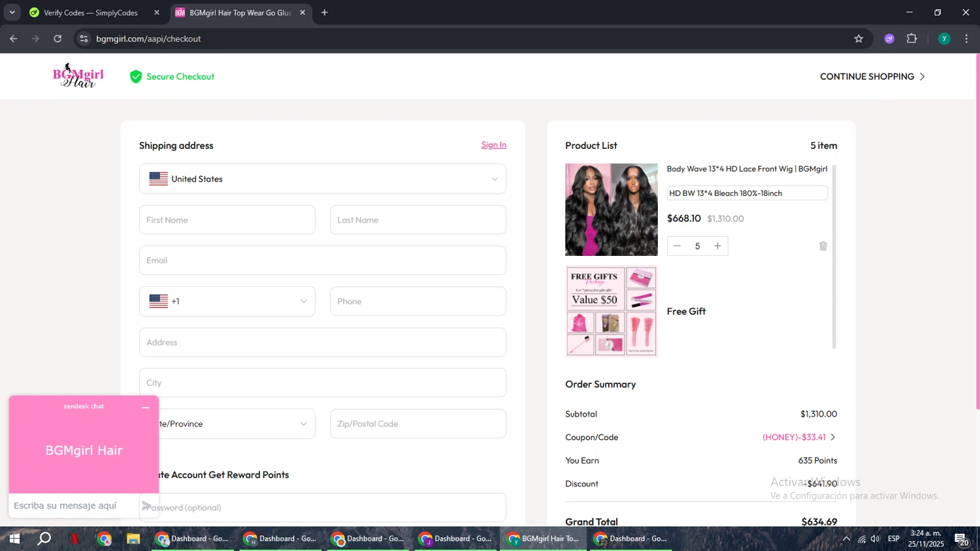Click the BGMgirl Hair logo
Viewport: 980px width, 551px height.
point(78,76)
